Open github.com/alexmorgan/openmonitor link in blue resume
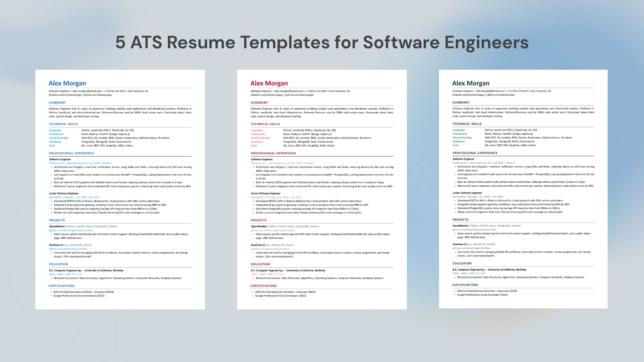 [x=71, y=230]
